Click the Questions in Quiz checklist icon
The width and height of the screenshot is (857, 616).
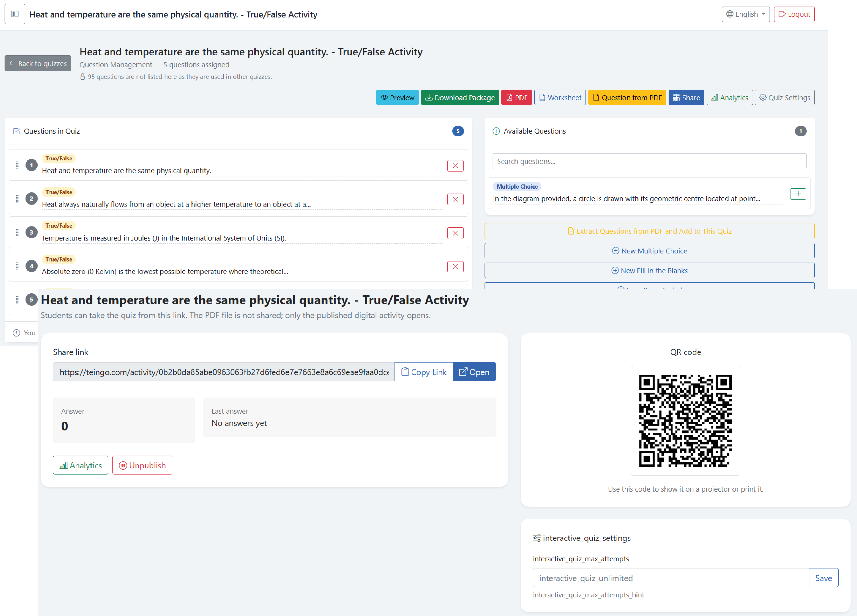tap(17, 131)
